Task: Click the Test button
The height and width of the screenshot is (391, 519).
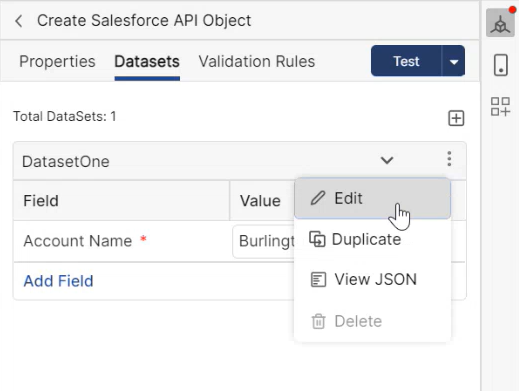Action: click(406, 61)
